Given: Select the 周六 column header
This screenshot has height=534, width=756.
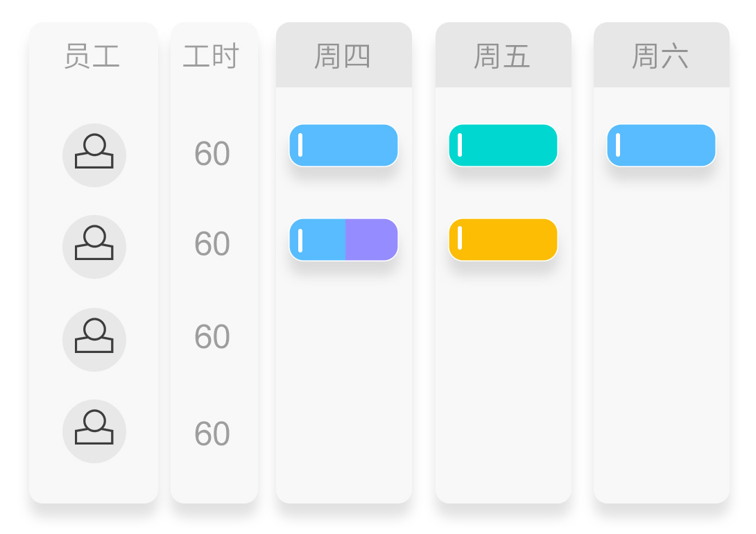Looking at the screenshot, I should pyautogui.click(x=662, y=55).
